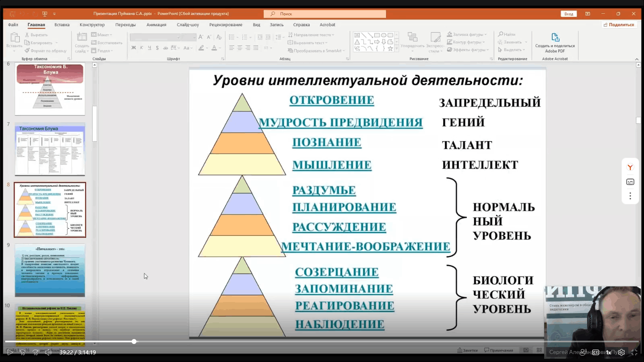
Task: Click the bullets list icon
Action: coord(231,37)
